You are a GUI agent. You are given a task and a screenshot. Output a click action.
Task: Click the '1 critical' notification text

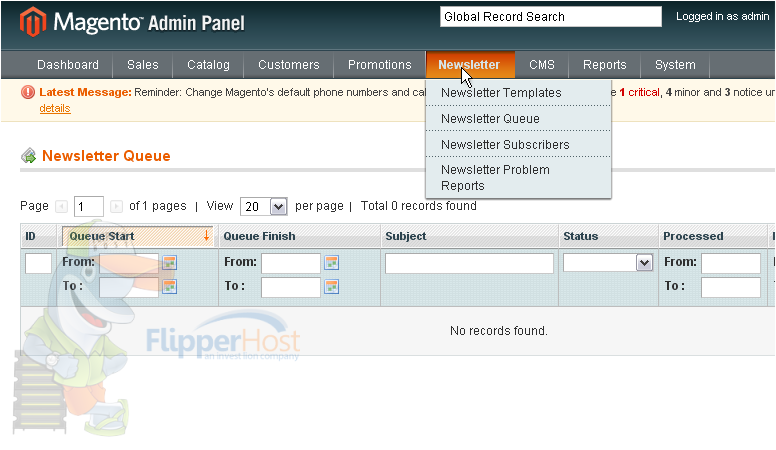[639, 93]
